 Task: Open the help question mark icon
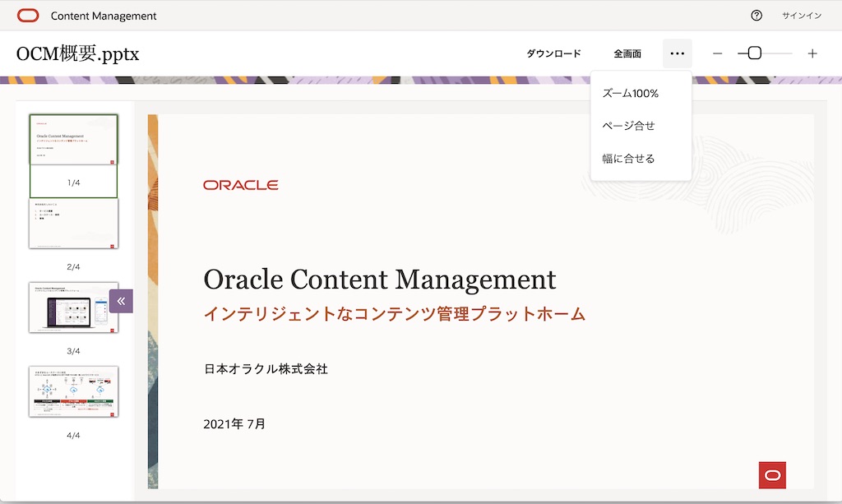pos(756,16)
